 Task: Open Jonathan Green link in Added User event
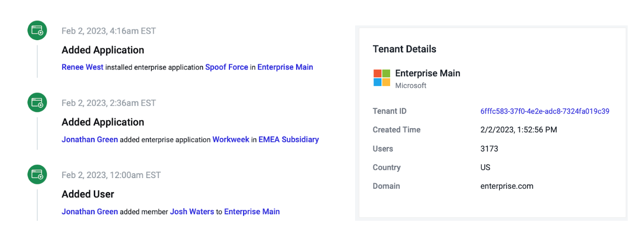click(x=90, y=212)
